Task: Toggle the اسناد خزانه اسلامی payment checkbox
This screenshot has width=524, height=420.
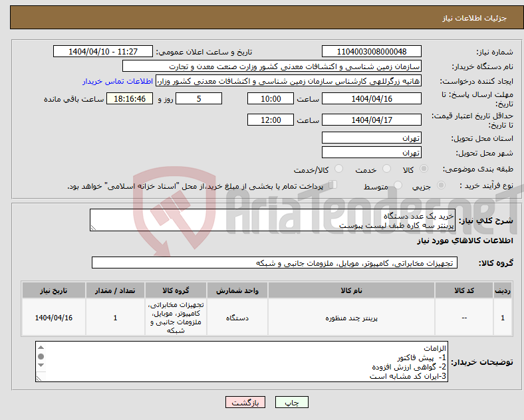Action: (x=333, y=185)
